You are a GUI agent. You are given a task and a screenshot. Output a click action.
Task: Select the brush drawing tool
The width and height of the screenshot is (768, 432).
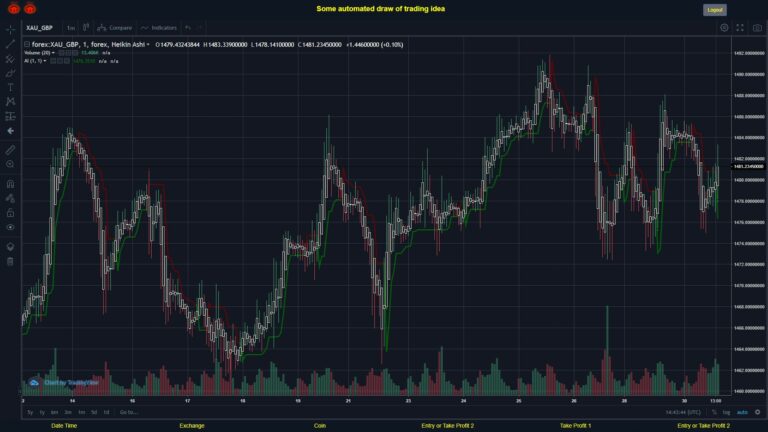tap(10, 73)
